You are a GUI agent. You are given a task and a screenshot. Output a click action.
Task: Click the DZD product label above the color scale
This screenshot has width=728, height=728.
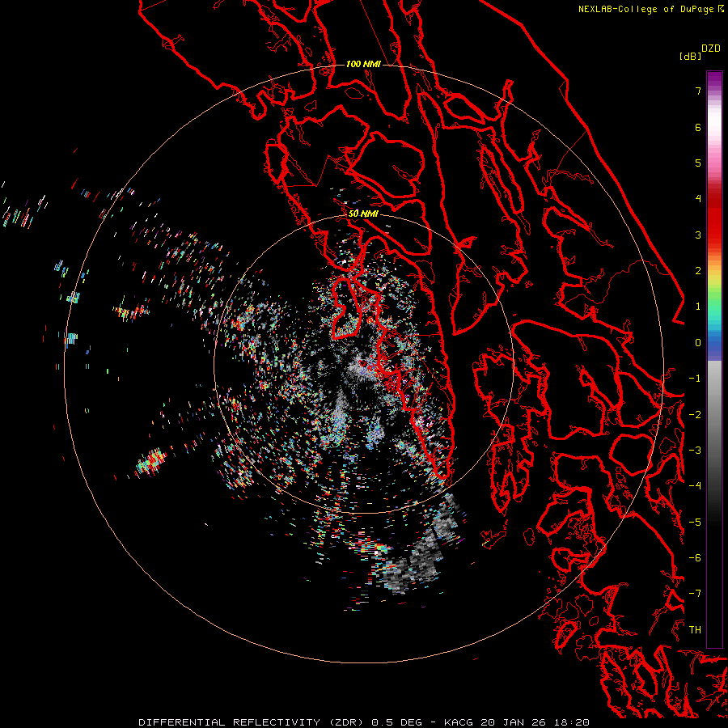(711, 49)
